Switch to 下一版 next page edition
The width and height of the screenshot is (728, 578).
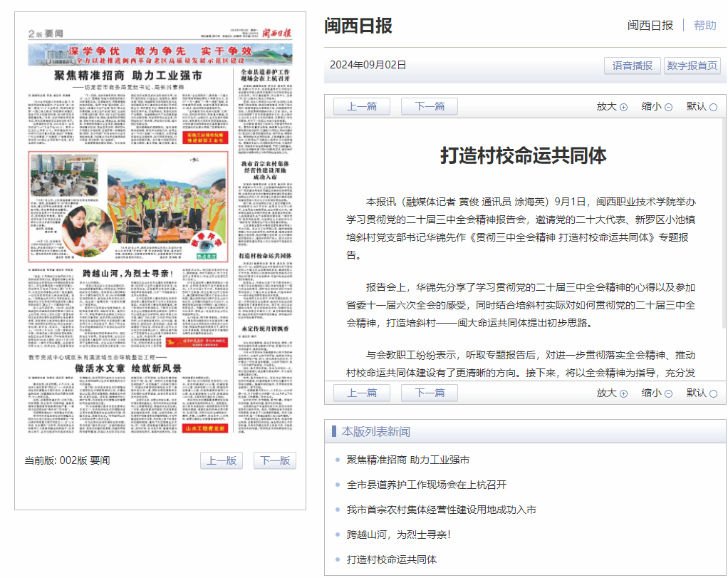pos(274,460)
